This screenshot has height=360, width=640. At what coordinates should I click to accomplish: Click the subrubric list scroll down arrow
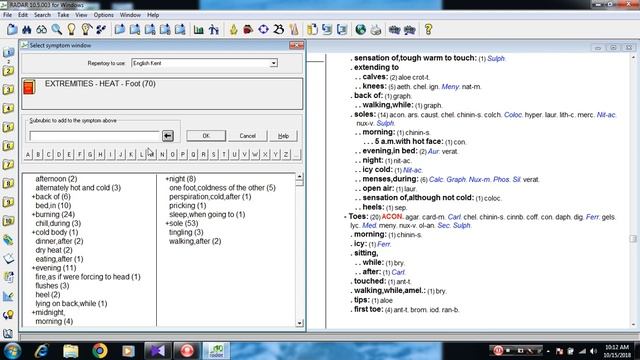pos(299,323)
